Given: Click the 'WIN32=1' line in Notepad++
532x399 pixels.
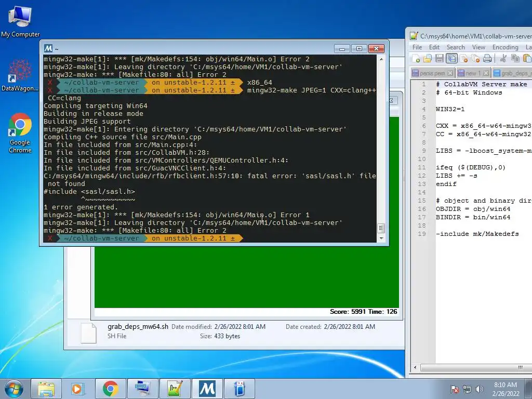Looking at the screenshot, I should [450, 109].
